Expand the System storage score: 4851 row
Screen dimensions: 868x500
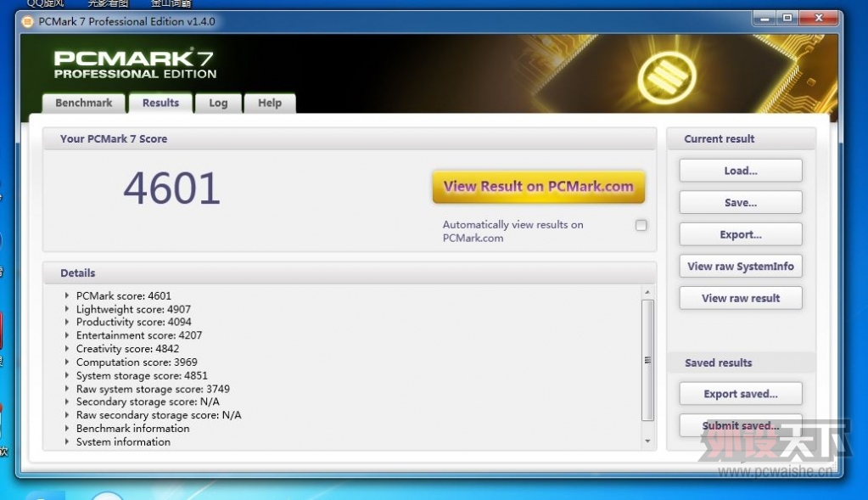[x=67, y=375]
